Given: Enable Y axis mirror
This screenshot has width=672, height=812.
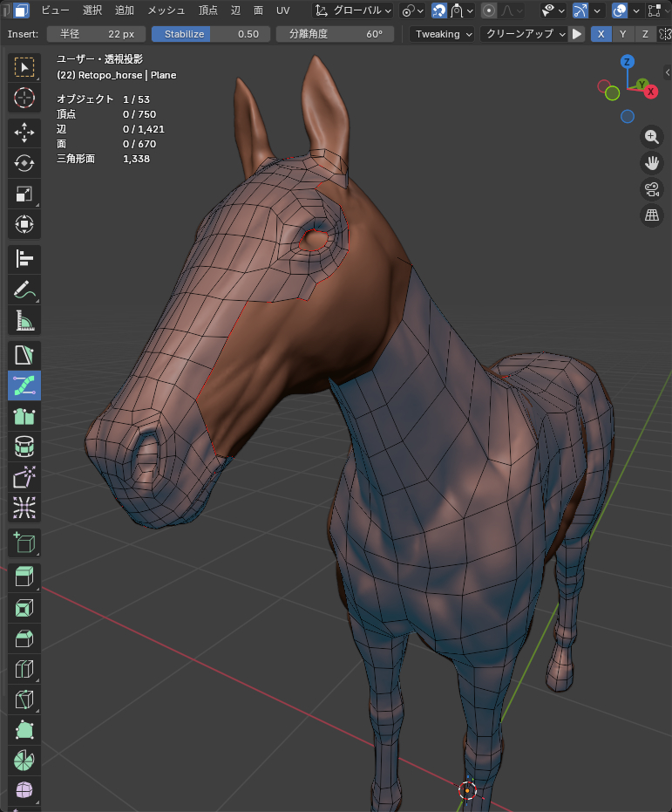Looking at the screenshot, I should point(622,34).
